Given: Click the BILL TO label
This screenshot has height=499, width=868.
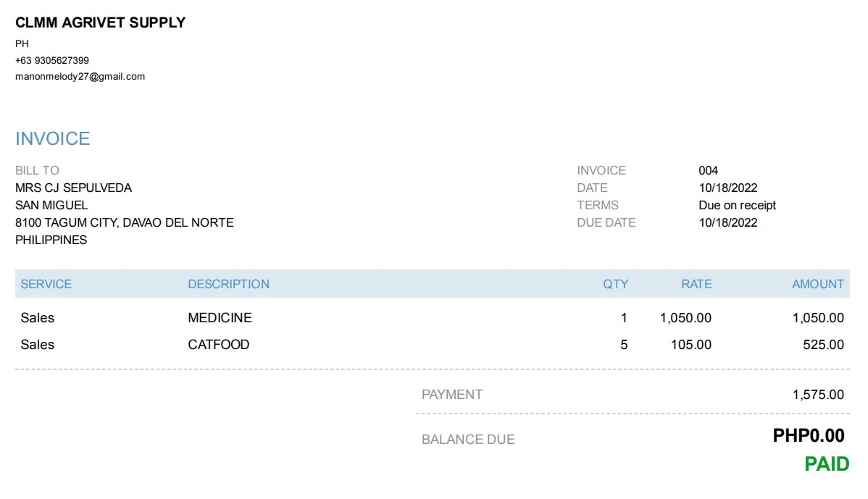Looking at the screenshot, I should click(x=37, y=170).
